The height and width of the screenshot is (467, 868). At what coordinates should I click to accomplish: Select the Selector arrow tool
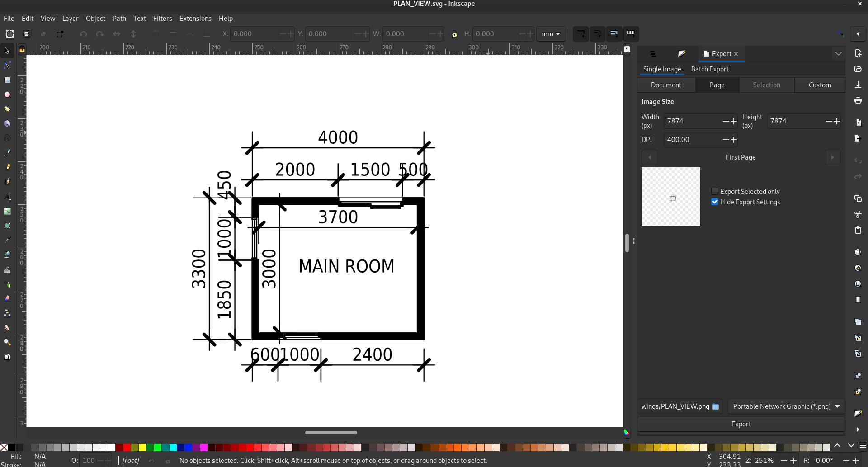pos(7,51)
